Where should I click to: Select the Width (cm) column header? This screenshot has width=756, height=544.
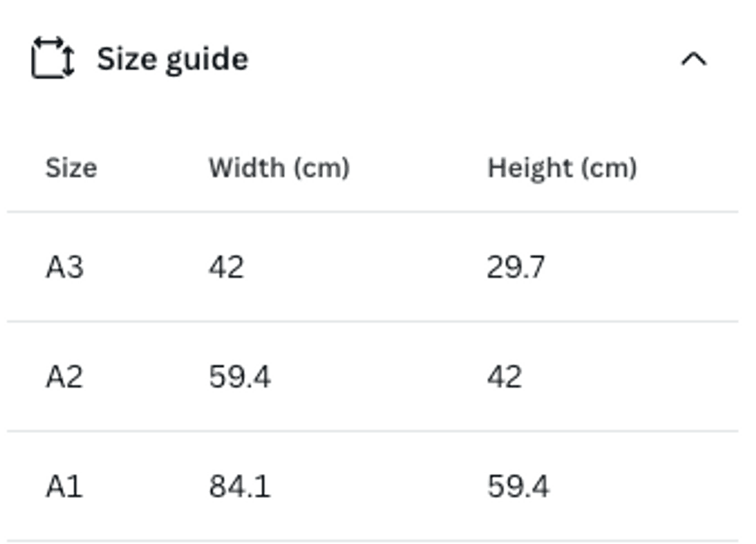coord(279,168)
